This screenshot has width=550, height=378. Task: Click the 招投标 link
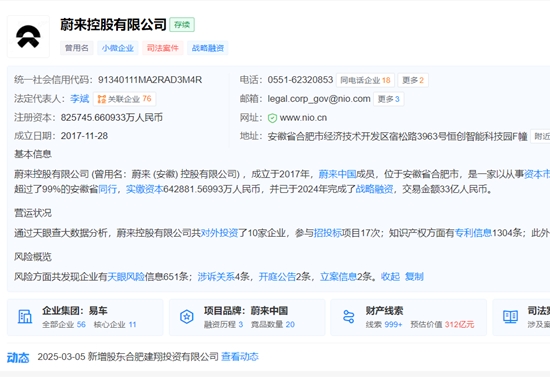[327, 233]
